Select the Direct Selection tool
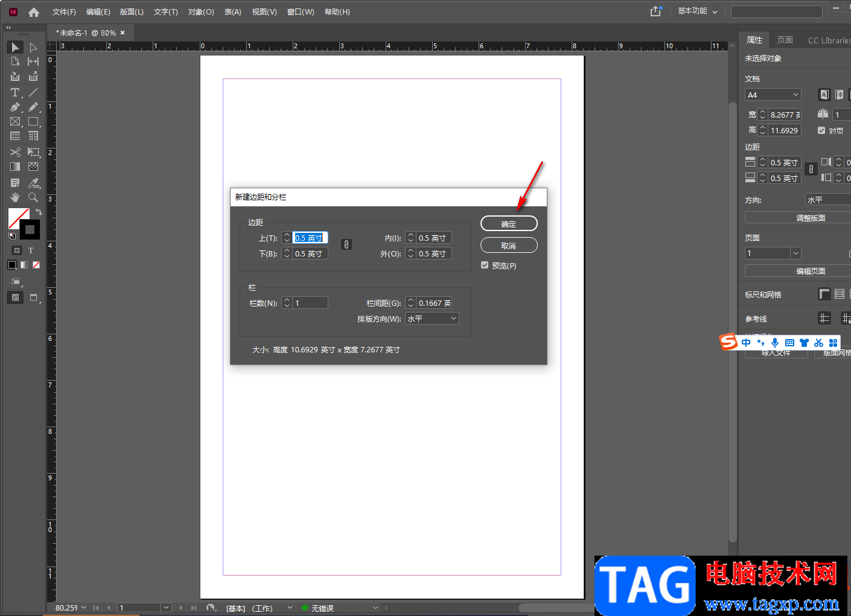Image resolution: width=851 pixels, height=616 pixels. pyautogui.click(x=33, y=47)
